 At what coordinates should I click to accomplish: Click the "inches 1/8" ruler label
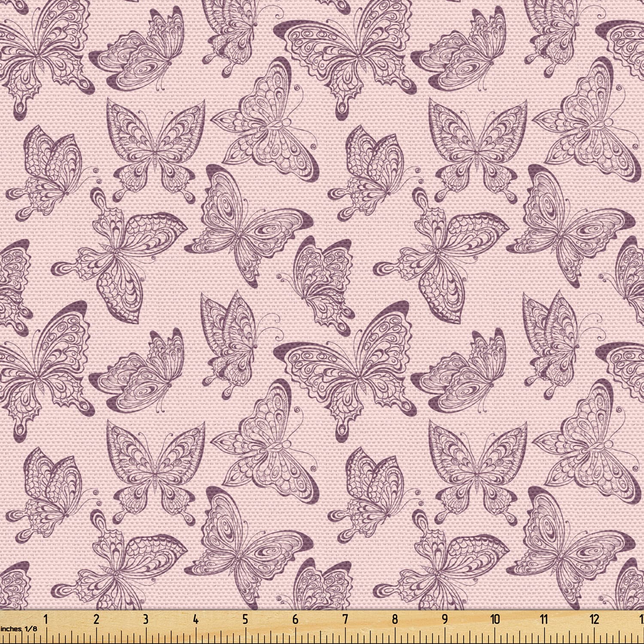19,629
